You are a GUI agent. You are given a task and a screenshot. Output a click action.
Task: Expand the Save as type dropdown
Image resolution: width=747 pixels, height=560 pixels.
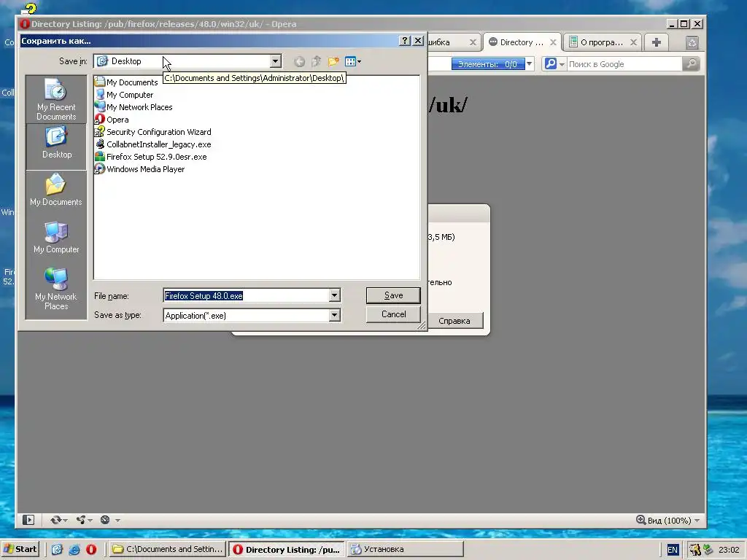click(334, 315)
